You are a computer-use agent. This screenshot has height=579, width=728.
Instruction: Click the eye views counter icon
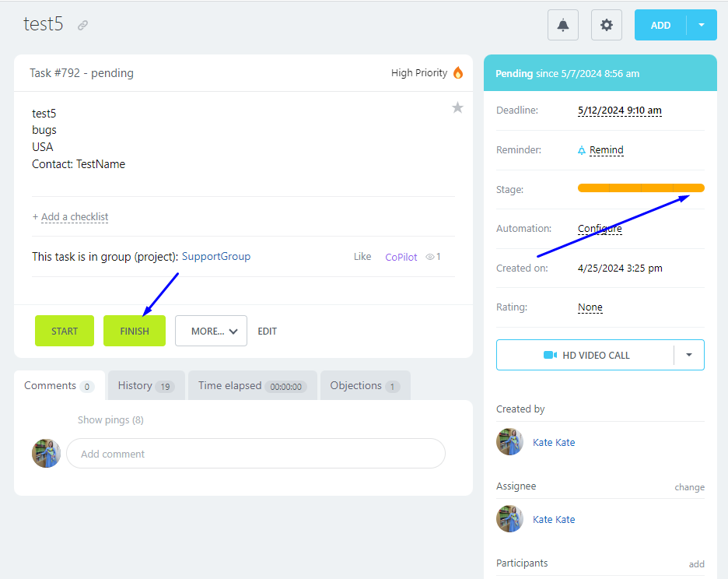[x=430, y=257]
